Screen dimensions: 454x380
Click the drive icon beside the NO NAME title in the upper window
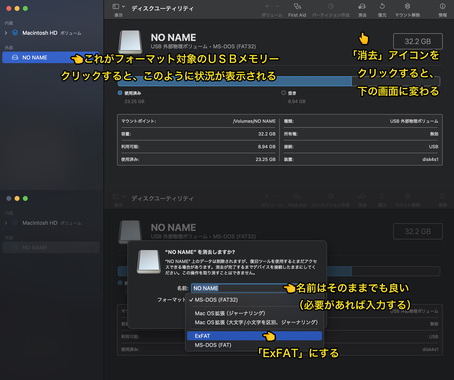point(130,42)
